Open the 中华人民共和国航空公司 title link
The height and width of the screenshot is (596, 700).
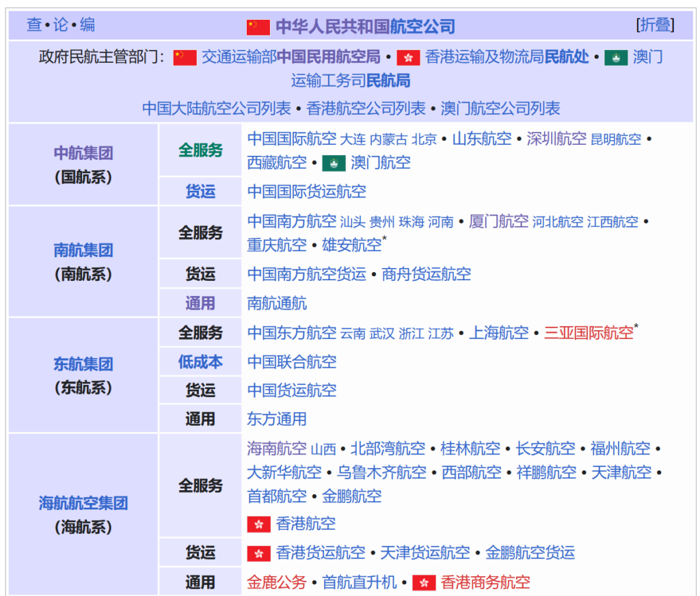(x=365, y=27)
